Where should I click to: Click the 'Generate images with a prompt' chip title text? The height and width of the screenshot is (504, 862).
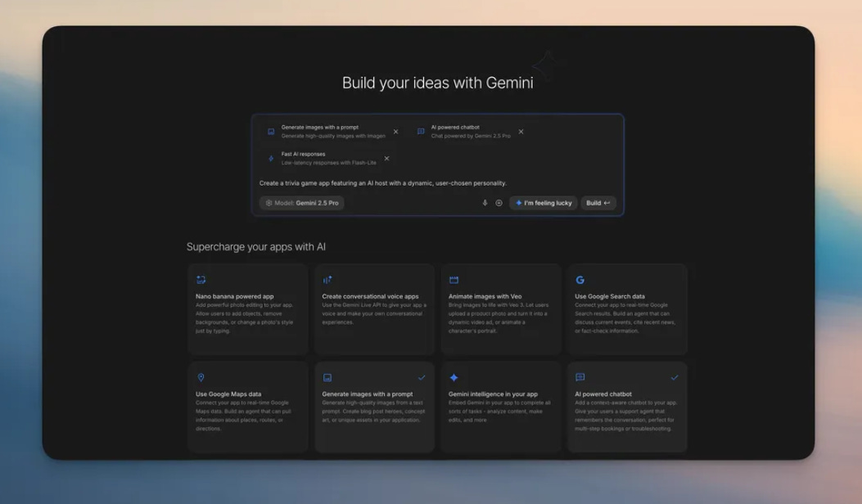(x=320, y=127)
